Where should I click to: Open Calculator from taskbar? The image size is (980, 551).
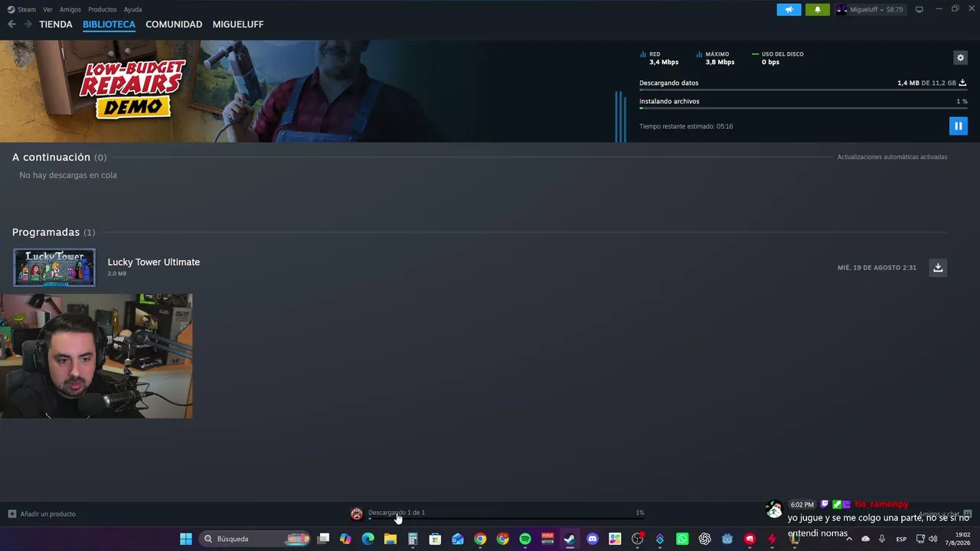413,539
